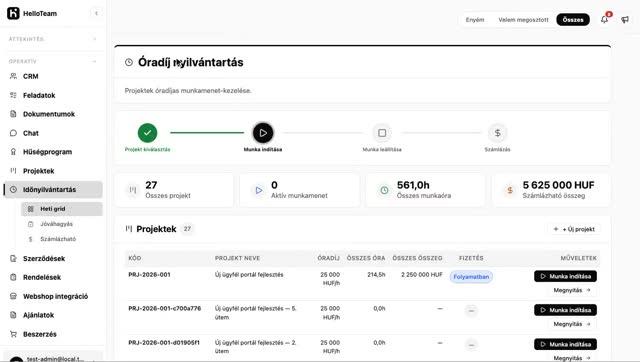Select the Összes filter
This screenshot has width=640, height=362.
click(573, 20)
